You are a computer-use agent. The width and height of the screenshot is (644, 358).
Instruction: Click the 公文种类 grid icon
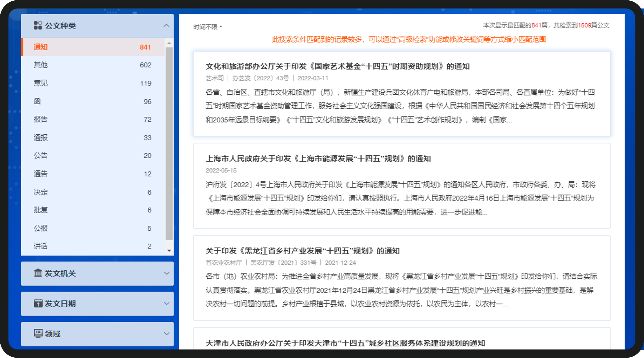(x=38, y=25)
